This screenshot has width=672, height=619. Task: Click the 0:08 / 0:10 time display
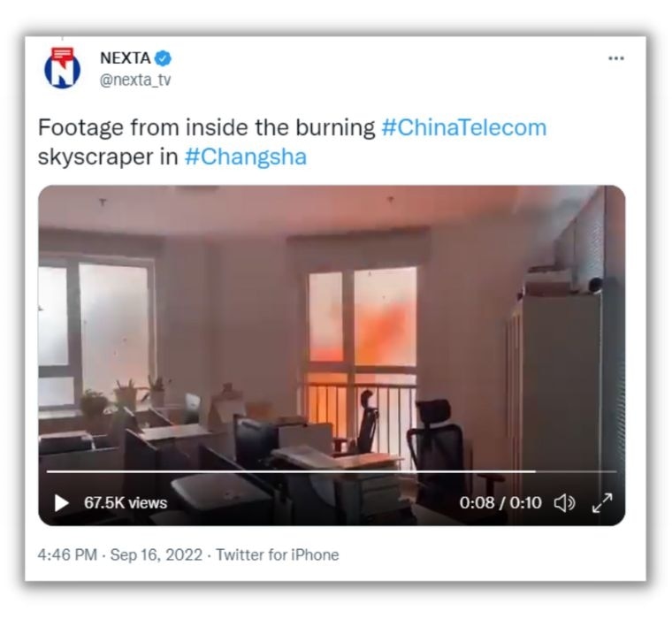(x=500, y=503)
